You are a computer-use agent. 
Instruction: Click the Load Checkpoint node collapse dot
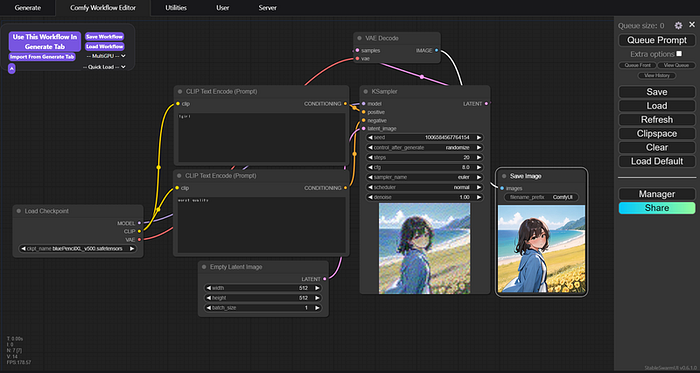19,211
